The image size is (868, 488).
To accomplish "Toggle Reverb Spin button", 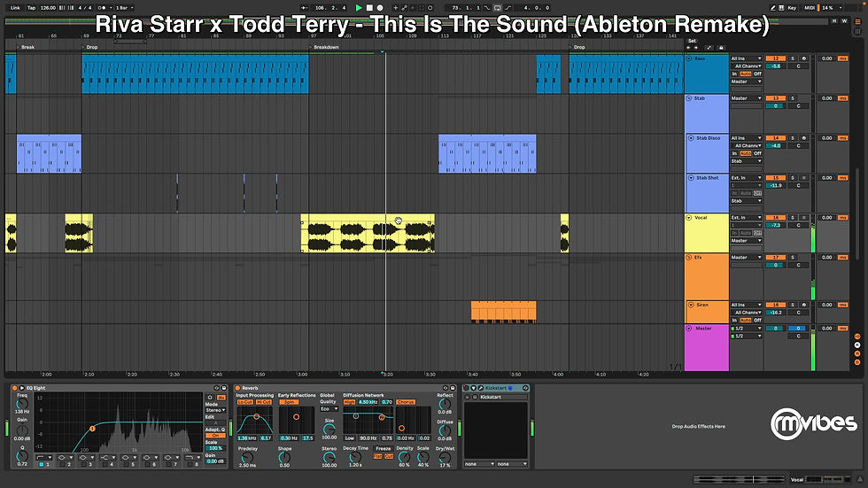I will click(x=289, y=402).
